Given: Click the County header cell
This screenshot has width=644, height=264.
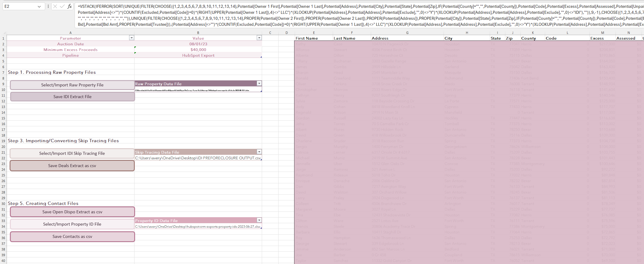Looking at the screenshot, I should (533, 38).
